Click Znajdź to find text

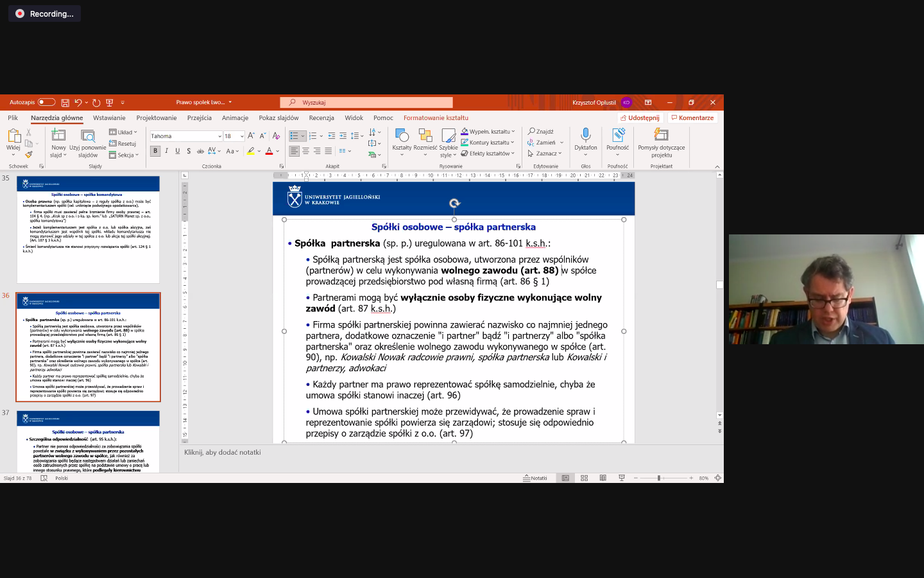(540, 132)
